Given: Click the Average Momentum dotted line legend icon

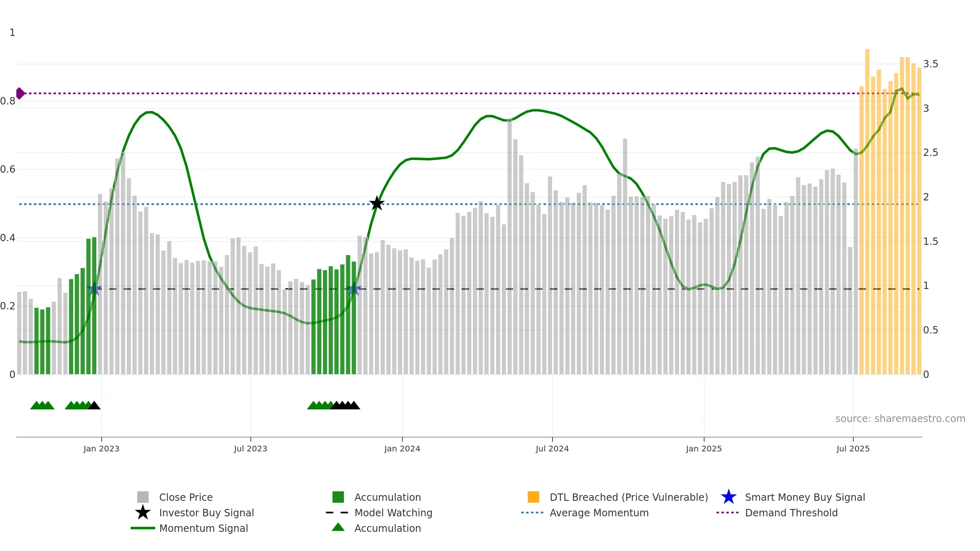Looking at the screenshot, I should pos(532,513).
